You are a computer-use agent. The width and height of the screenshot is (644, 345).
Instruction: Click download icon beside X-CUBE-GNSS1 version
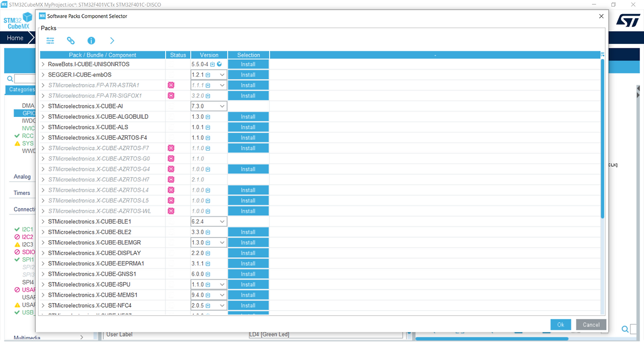208,274
